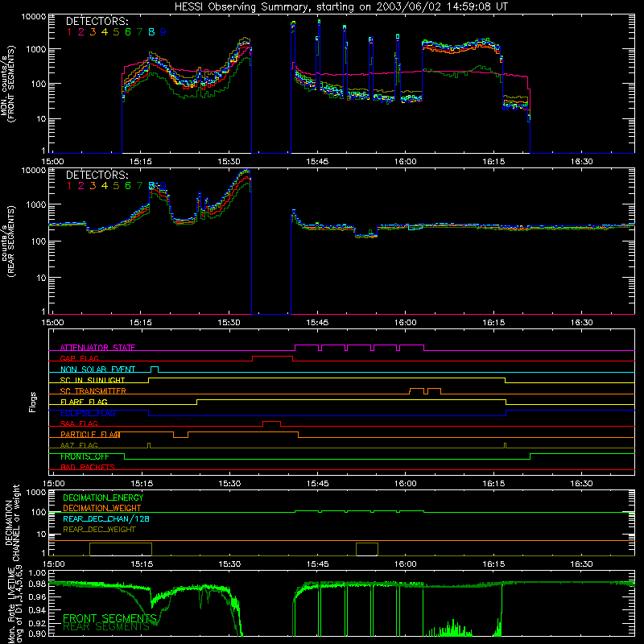644x644 pixels.
Task: Click the 15:30 tick under the decimation plot
Action: click(x=229, y=564)
